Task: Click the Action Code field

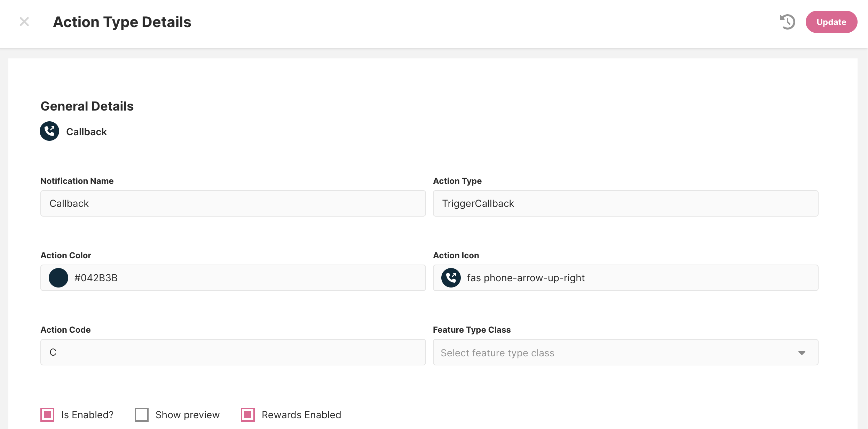Action: tap(233, 352)
